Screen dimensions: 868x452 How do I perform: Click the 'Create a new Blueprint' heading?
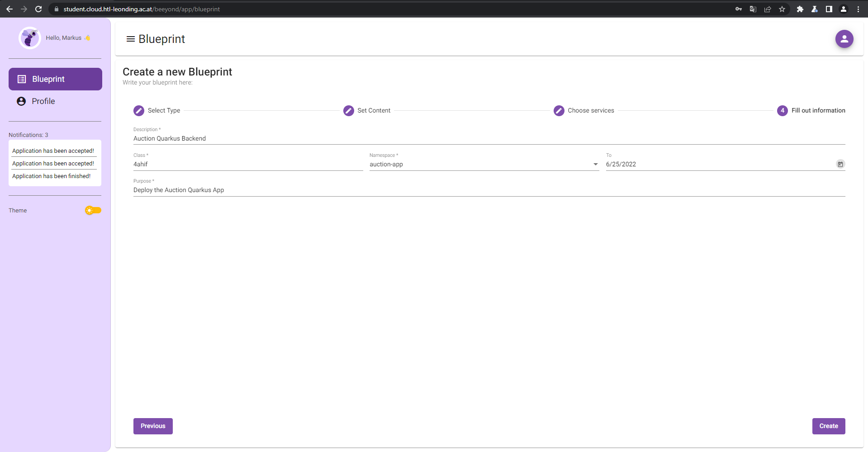(177, 72)
